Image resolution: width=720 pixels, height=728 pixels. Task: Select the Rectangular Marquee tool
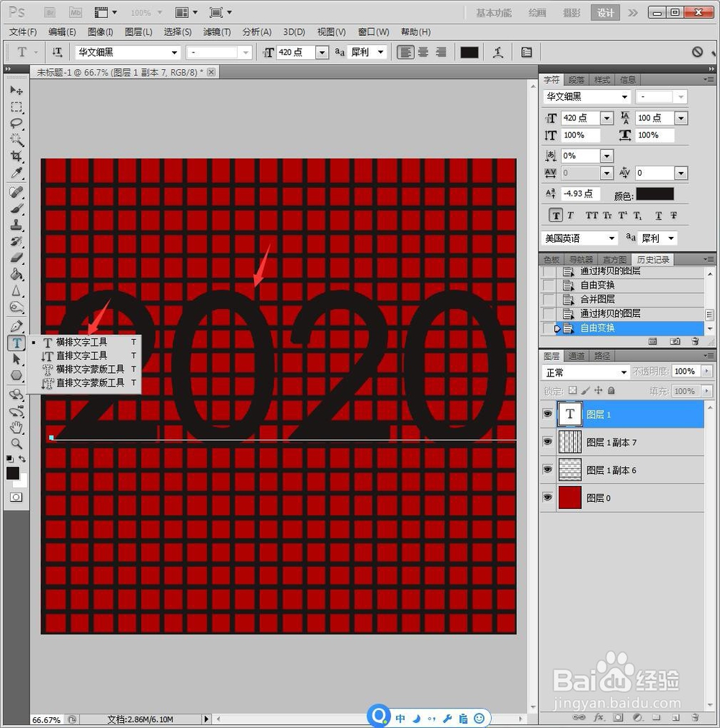coord(17,107)
